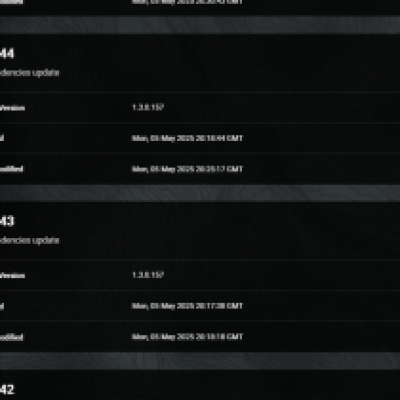Click the build 43 heading
The width and height of the screenshot is (400, 400).
point(7,221)
